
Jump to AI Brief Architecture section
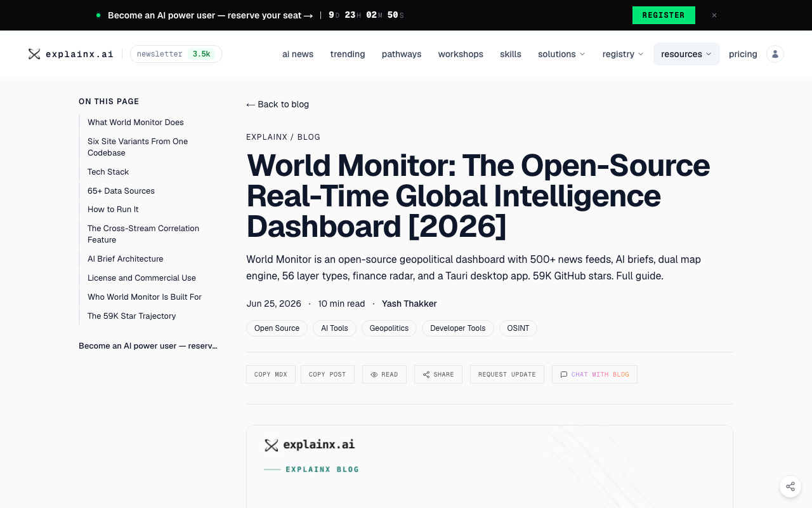(126, 259)
